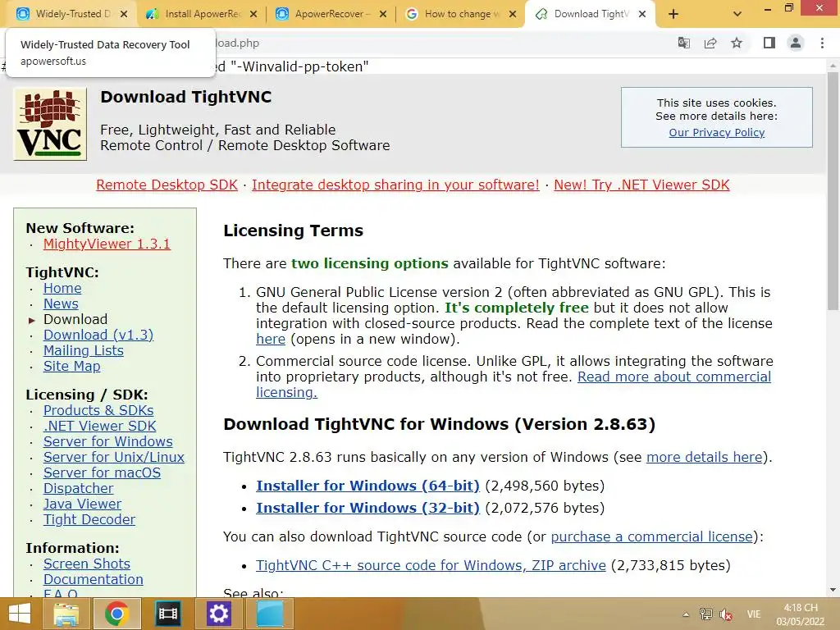Viewport: 840px width, 630px height.
Task: Click 'here' GPL license text link
Action: click(x=271, y=339)
